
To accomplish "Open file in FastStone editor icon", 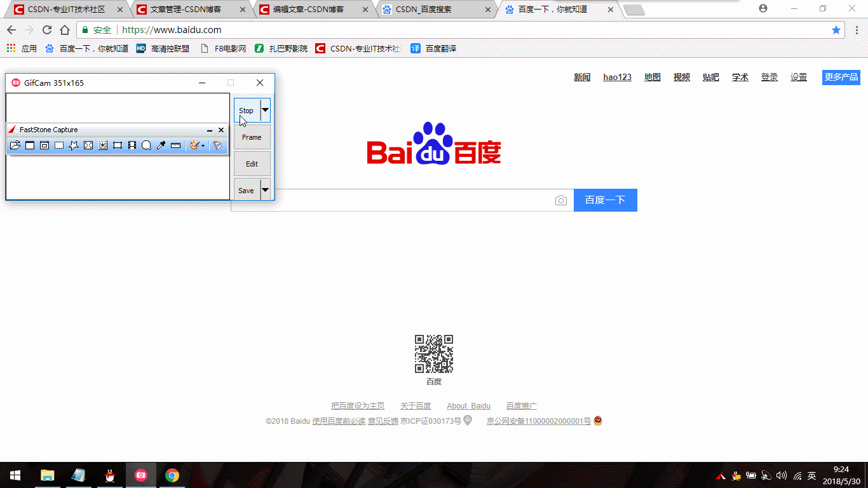I will (15, 146).
